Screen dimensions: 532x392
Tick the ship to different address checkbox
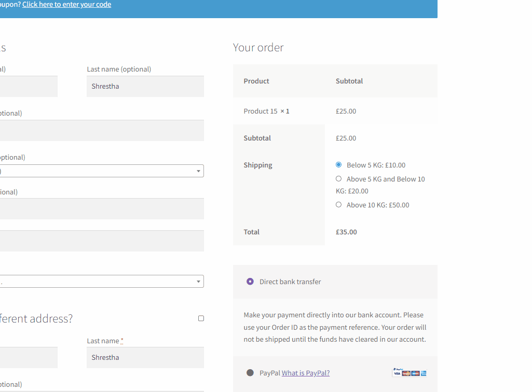[x=201, y=318]
